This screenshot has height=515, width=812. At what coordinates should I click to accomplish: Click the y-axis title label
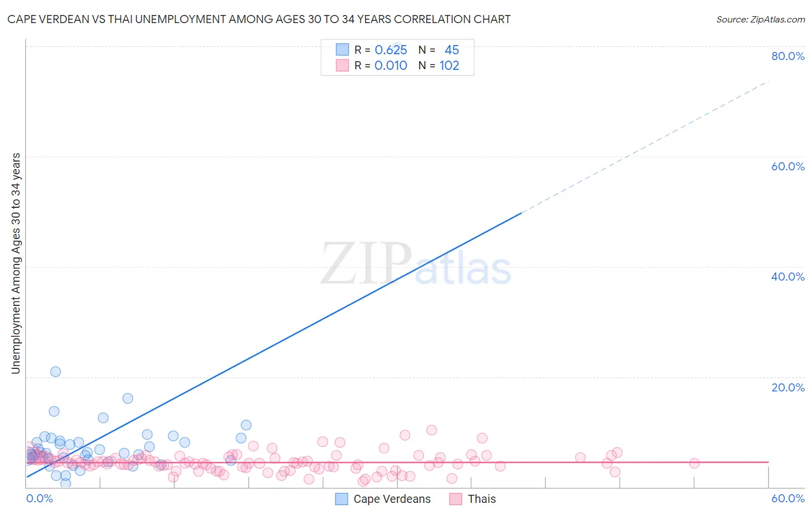coord(16,263)
